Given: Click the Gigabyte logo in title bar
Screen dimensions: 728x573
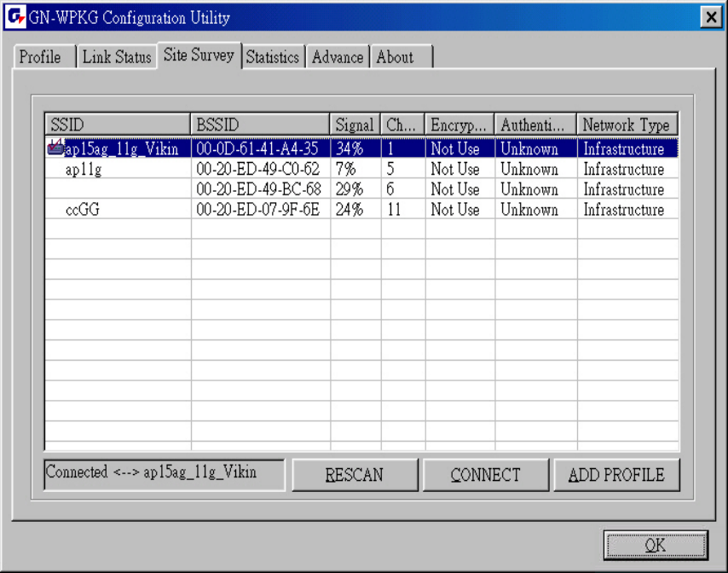Looking at the screenshot, I should click(x=15, y=17).
